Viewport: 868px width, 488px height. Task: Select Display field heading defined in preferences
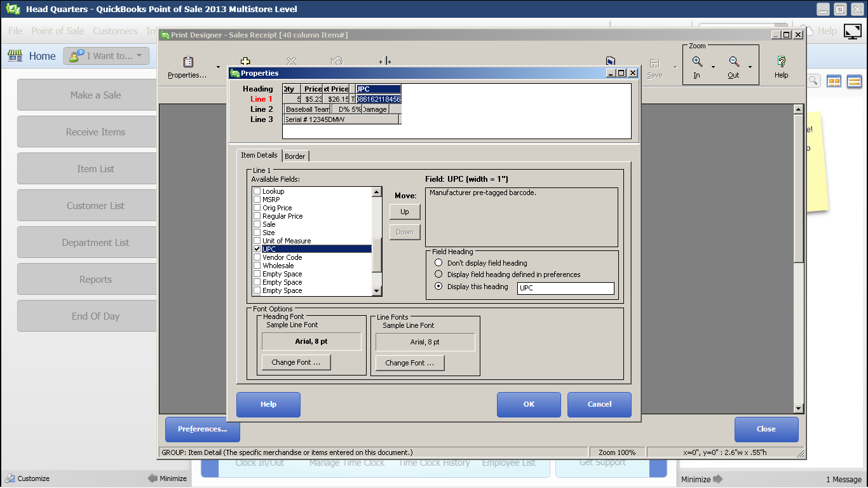438,274
